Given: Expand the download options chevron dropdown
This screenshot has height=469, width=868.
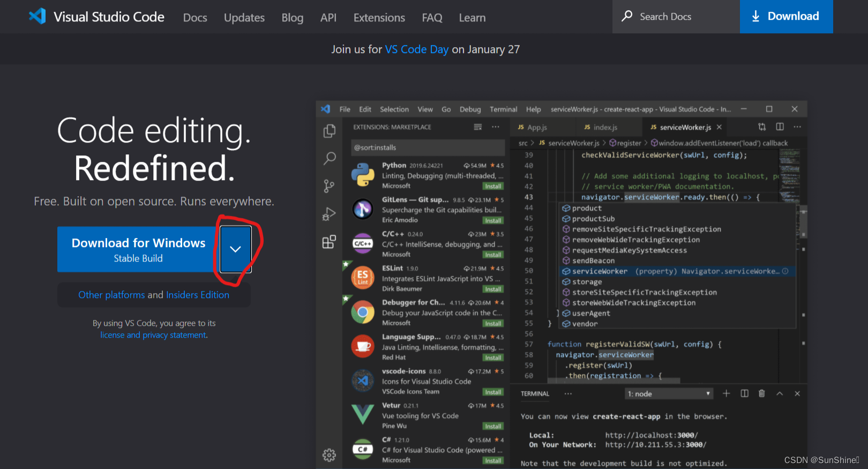Looking at the screenshot, I should pos(235,249).
